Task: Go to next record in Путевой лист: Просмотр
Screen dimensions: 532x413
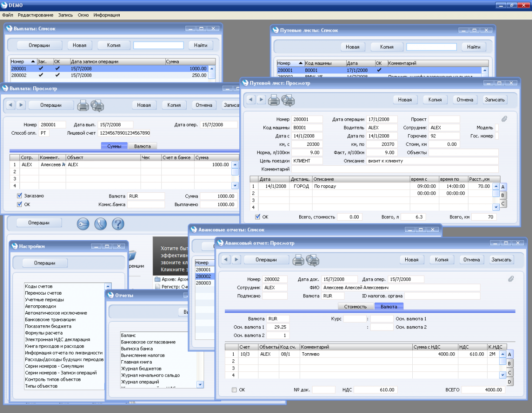Action: pyautogui.click(x=262, y=100)
